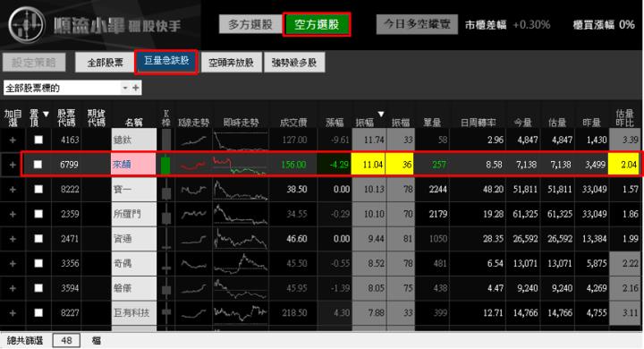Click volume 61,325 in 今量 column
The width and height of the screenshot is (644, 349).
tap(525, 214)
